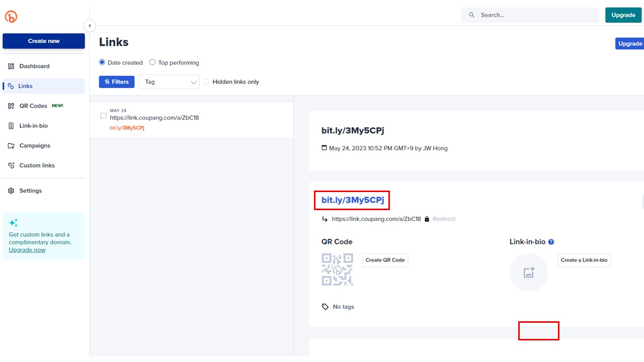644x362 pixels.
Task: Click the Bitly logo icon
Action: tap(11, 16)
